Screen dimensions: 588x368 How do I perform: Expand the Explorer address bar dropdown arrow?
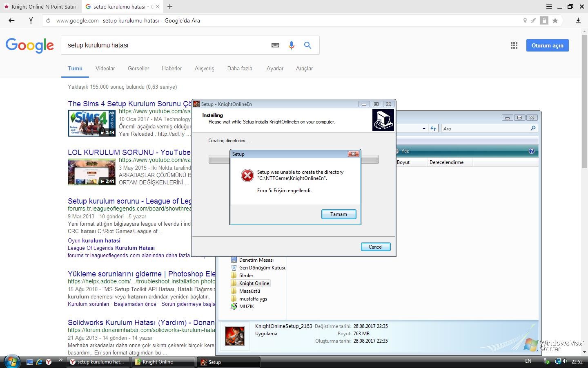coord(424,128)
